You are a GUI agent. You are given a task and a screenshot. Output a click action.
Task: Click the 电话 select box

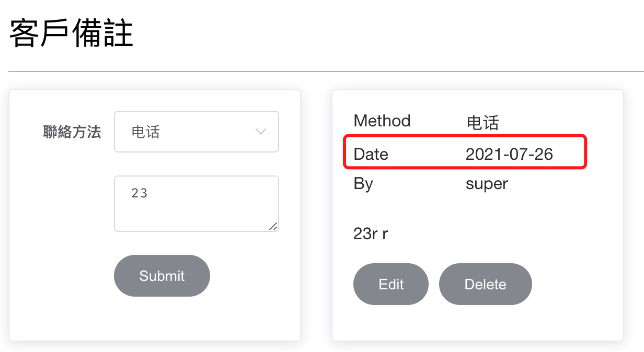(196, 132)
